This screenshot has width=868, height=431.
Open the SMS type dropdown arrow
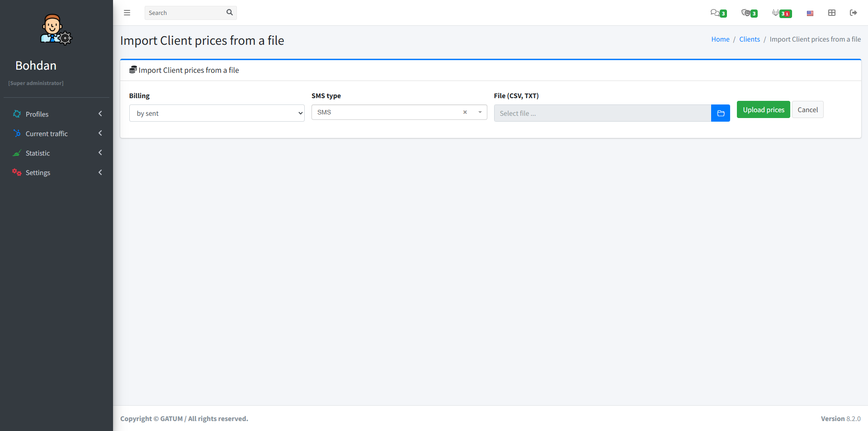[x=480, y=112]
